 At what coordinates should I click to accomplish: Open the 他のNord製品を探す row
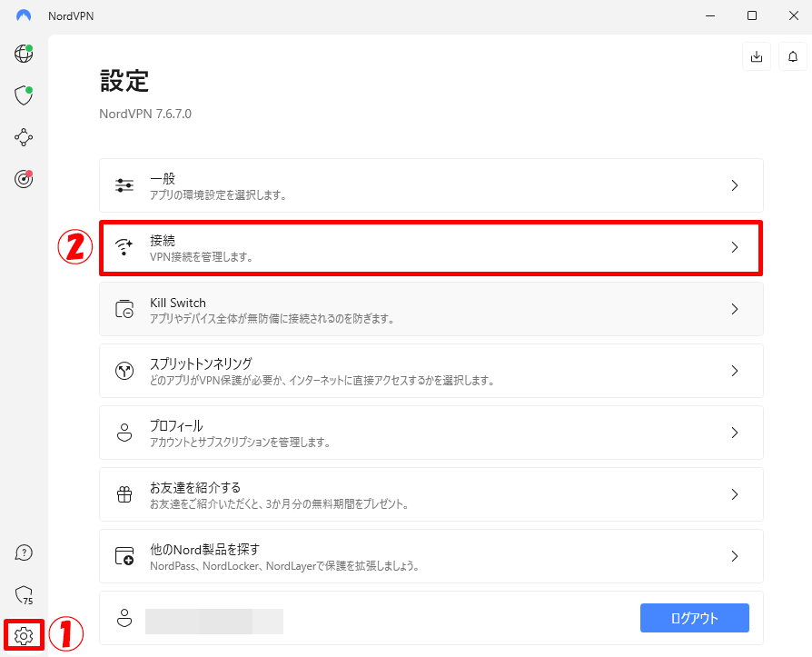[431, 556]
